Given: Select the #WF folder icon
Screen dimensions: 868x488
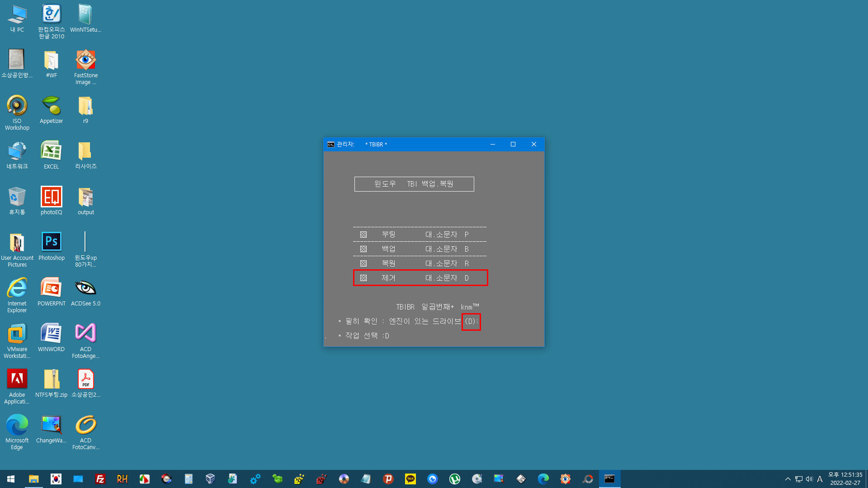Looking at the screenshot, I should (52, 64).
